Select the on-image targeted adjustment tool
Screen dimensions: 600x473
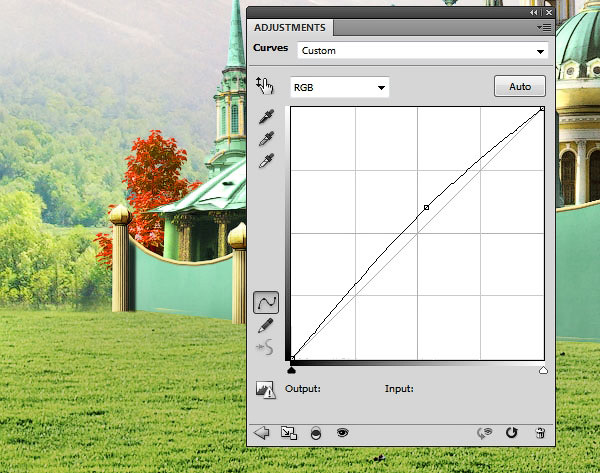(x=265, y=86)
